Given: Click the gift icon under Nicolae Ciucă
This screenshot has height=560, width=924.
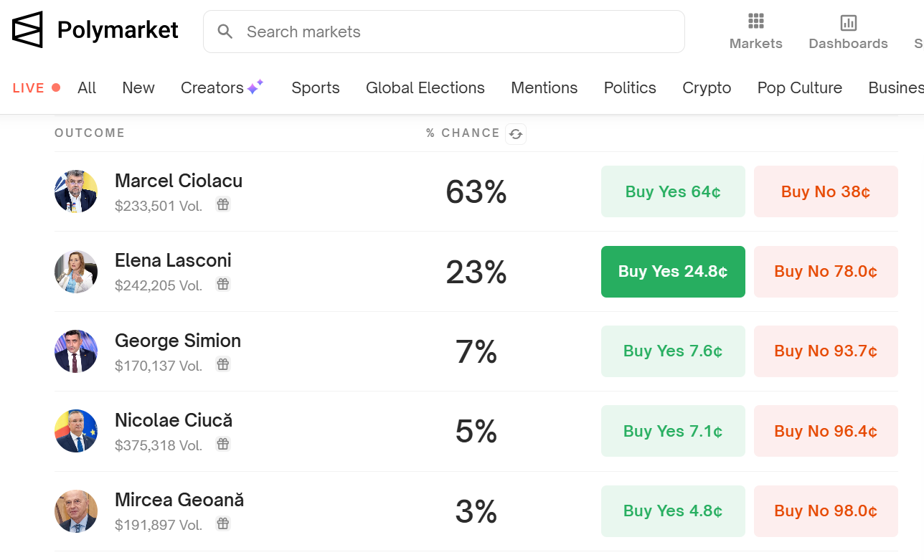Looking at the screenshot, I should 223,445.
